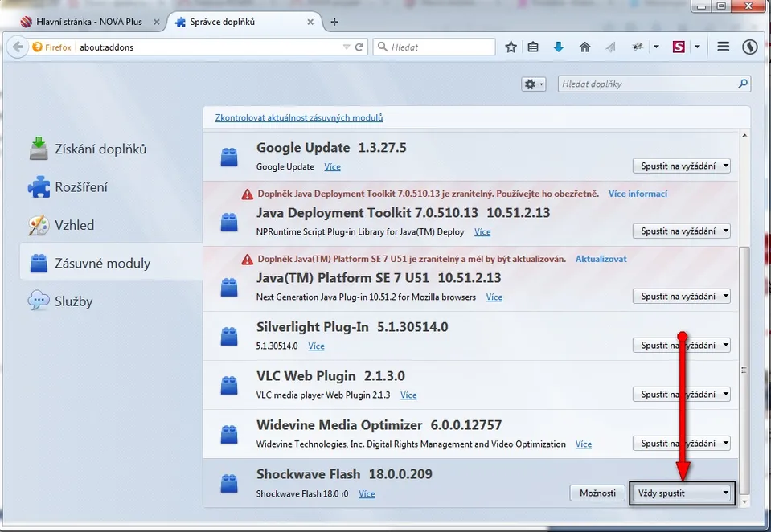Show bookmarks list icon in toolbar
771x532 pixels.
(533, 47)
